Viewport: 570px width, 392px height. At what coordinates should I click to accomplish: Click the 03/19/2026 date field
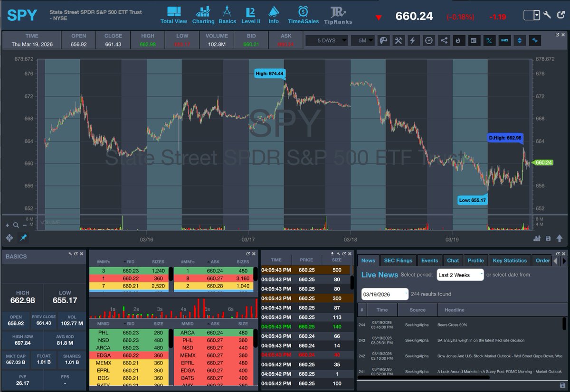[381, 294]
